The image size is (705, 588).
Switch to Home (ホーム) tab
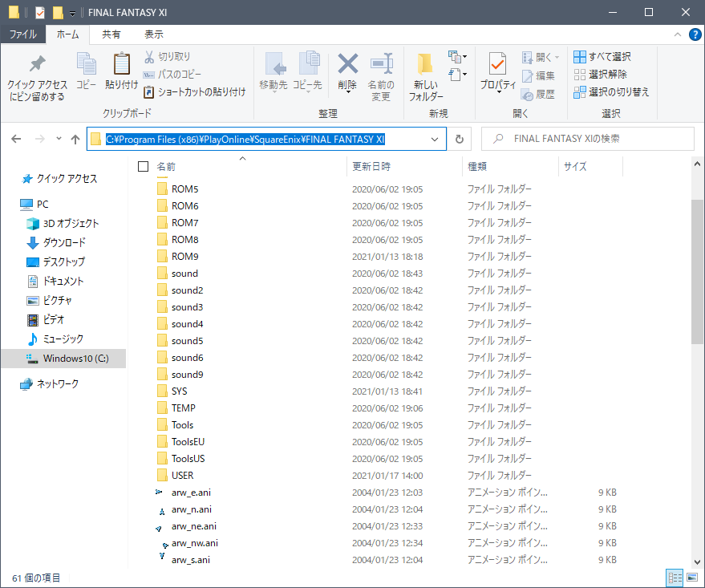[x=68, y=34]
